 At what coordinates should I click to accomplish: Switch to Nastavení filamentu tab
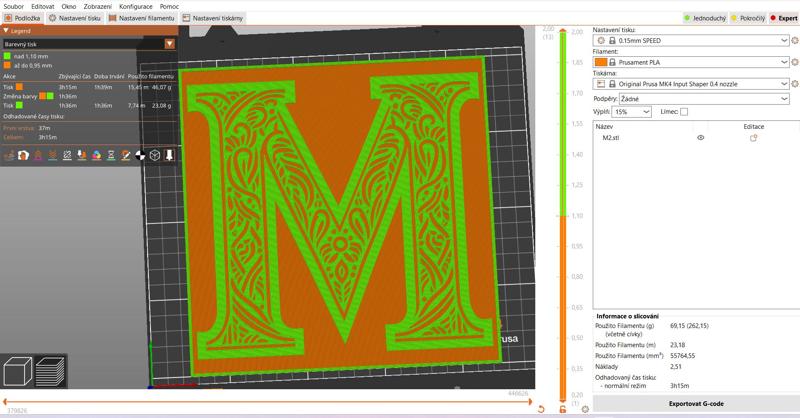click(142, 18)
